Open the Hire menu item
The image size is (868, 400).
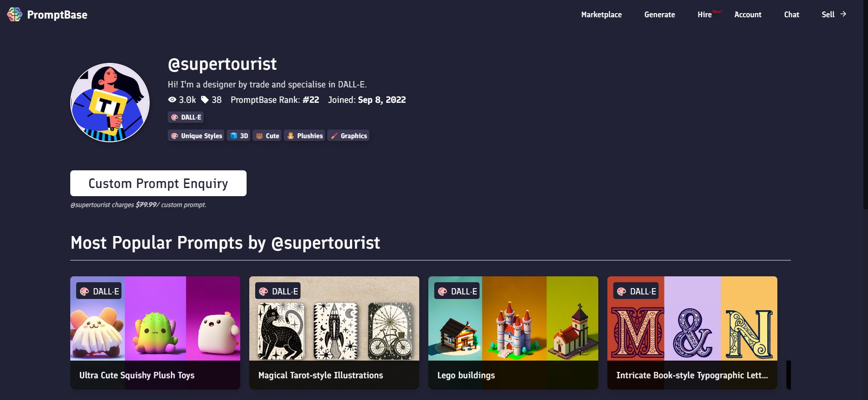point(704,14)
